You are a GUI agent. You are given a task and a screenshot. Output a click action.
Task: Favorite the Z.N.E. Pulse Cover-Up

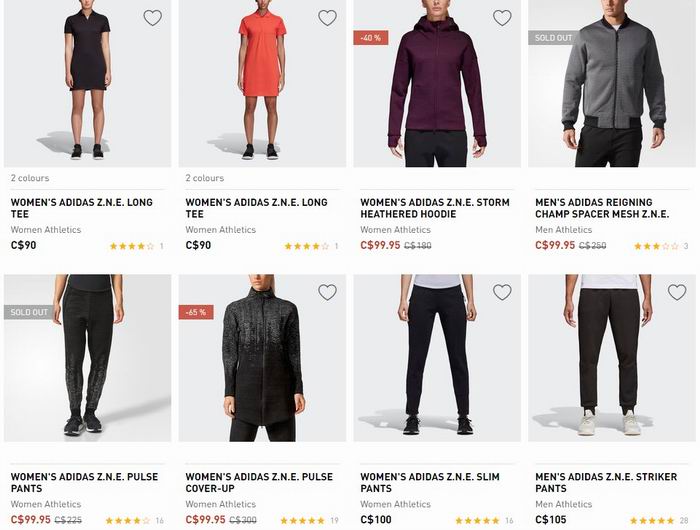[x=327, y=292]
